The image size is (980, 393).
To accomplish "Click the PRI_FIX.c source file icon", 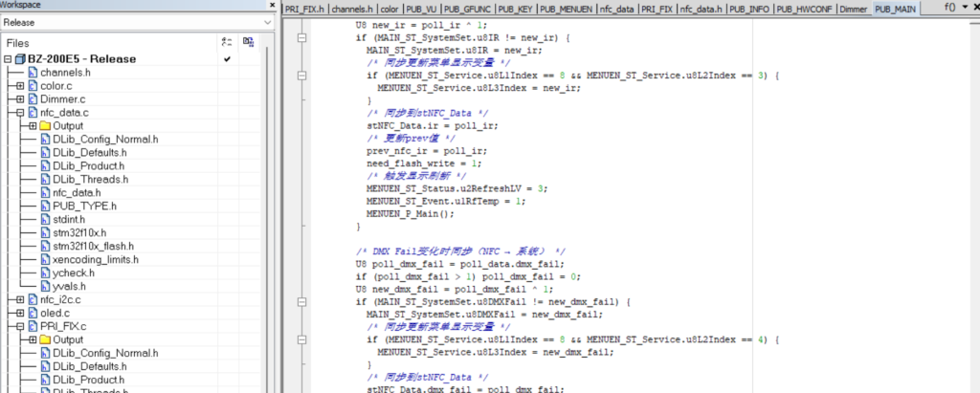I will (x=33, y=326).
